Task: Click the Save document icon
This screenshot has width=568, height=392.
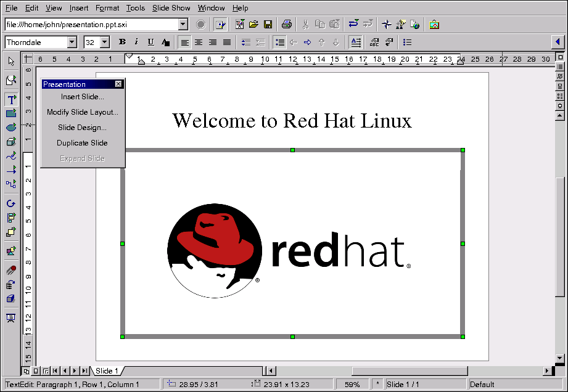Action: tap(268, 25)
